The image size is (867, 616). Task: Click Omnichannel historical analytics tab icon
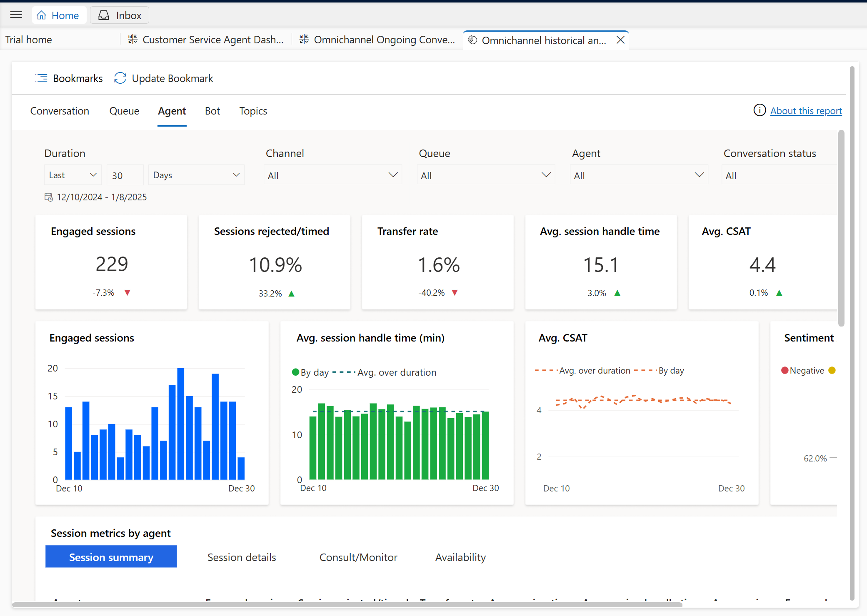pos(472,40)
